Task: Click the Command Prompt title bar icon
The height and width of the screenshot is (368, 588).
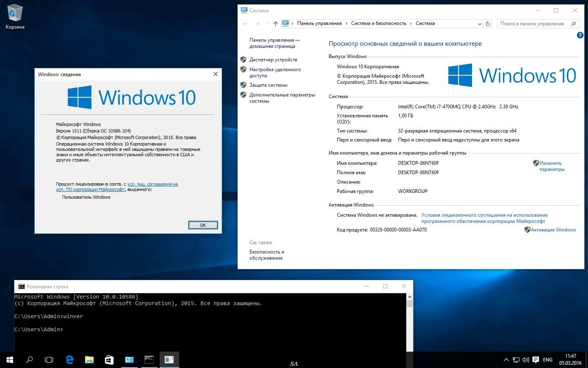Action: 22,287
